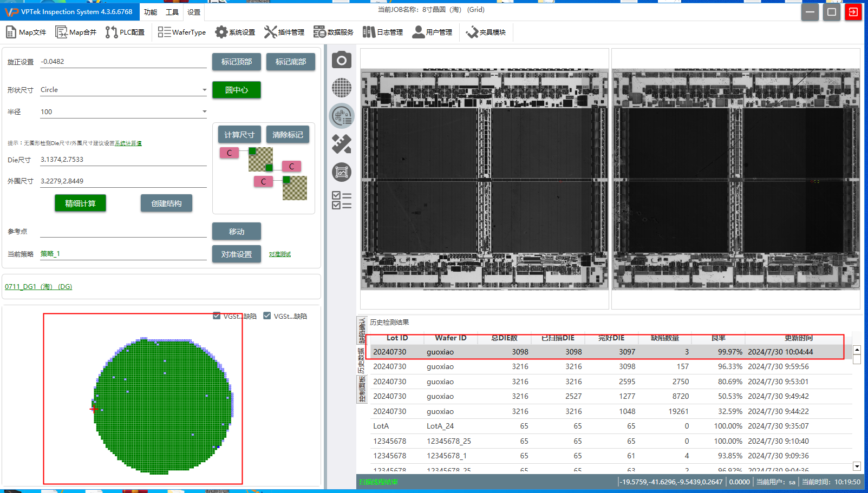Click the left wafer die image
Viewport: 868px width, 493px height.
point(485,179)
